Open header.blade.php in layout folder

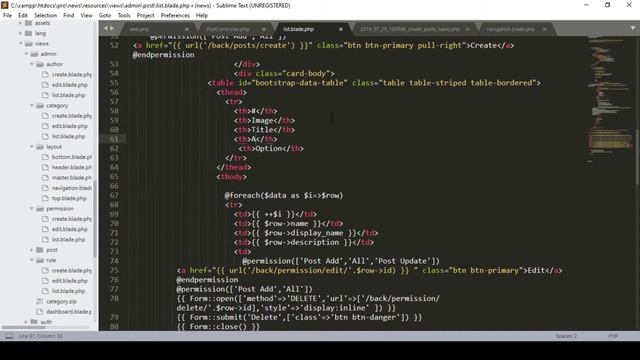(71, 167)
